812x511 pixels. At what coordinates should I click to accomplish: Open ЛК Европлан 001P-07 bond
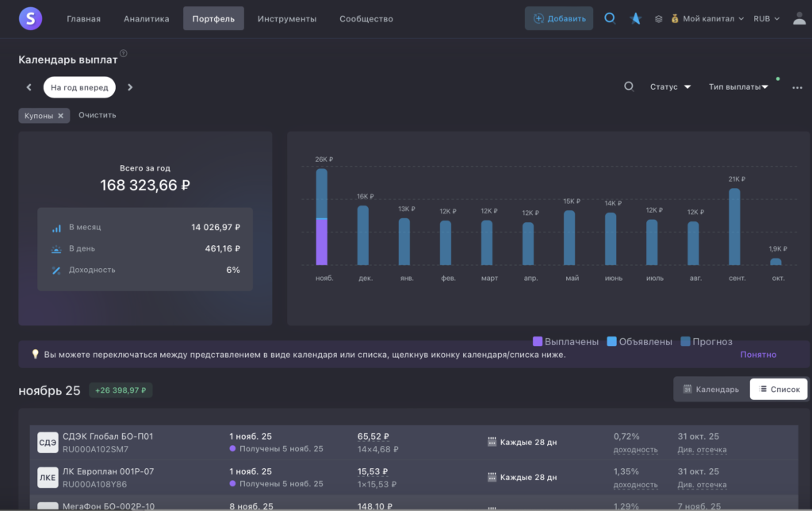tap(108, 471)
